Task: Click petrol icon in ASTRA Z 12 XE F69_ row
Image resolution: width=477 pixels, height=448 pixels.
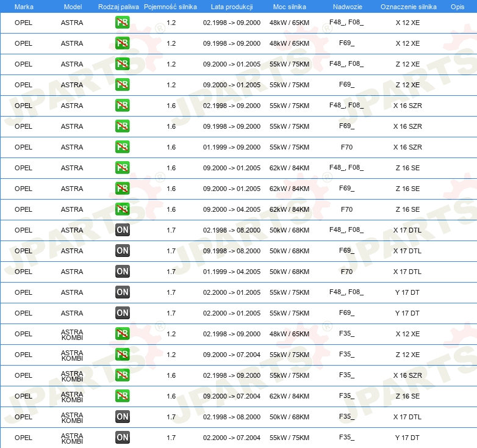Action: point(122,85)
